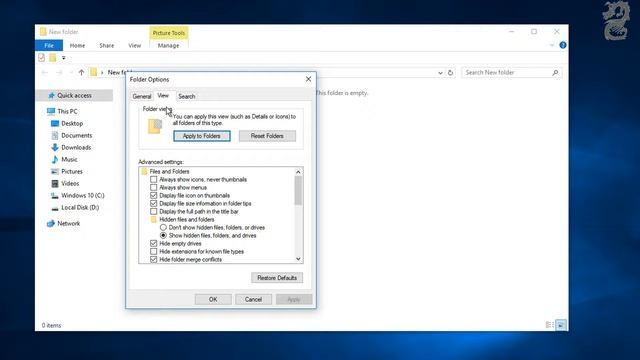The image size is (640, 360).
Task: Open the Manage ribbon tab
Action: pos(168,45)
